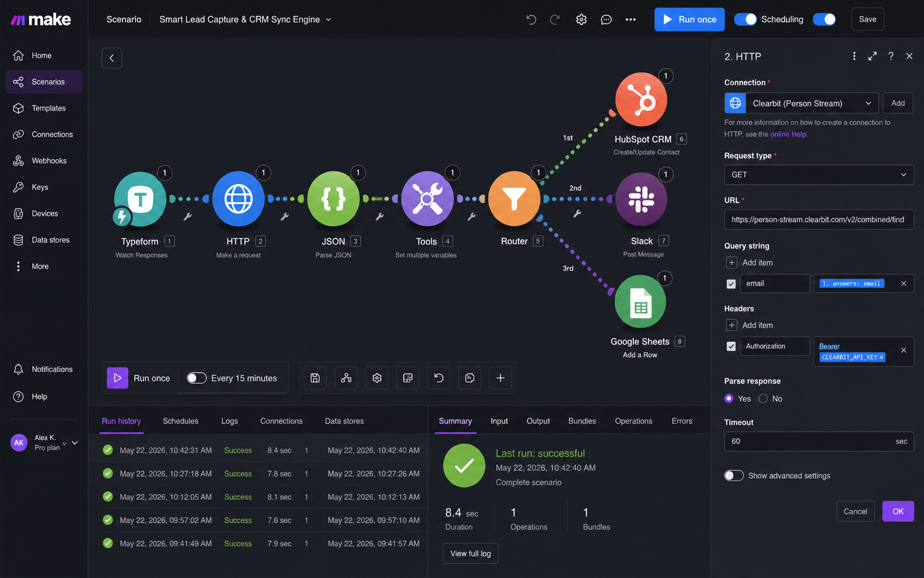Open the Typeform module node
The height and width of the screenshot is (578, 924).
point(140,199)
